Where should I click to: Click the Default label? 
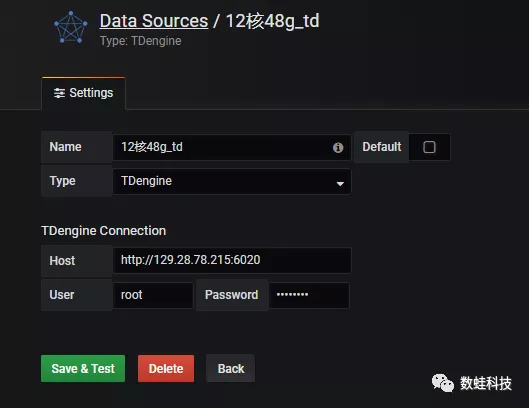point(382,147)
